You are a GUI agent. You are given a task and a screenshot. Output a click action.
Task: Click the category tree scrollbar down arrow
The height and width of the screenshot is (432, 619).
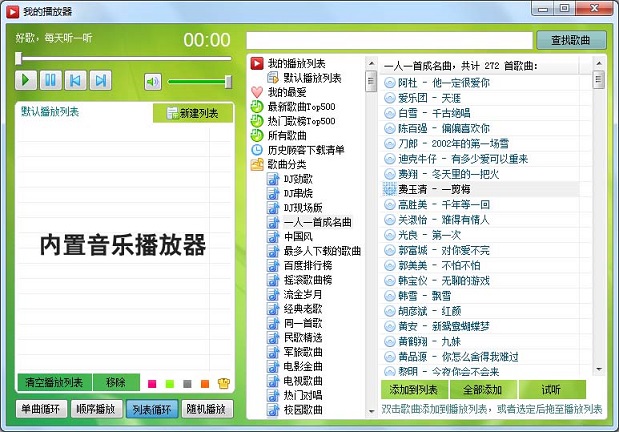(x=371, y=411)
